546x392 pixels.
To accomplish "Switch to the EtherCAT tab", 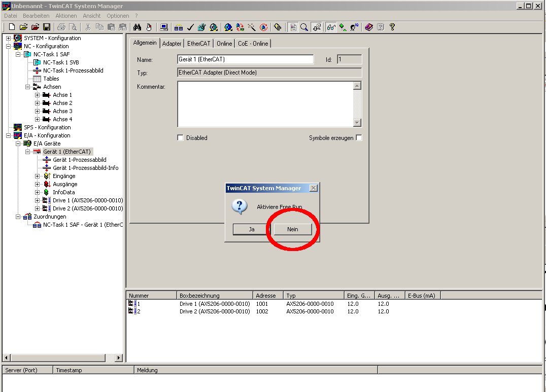I will tap(198, 44).
